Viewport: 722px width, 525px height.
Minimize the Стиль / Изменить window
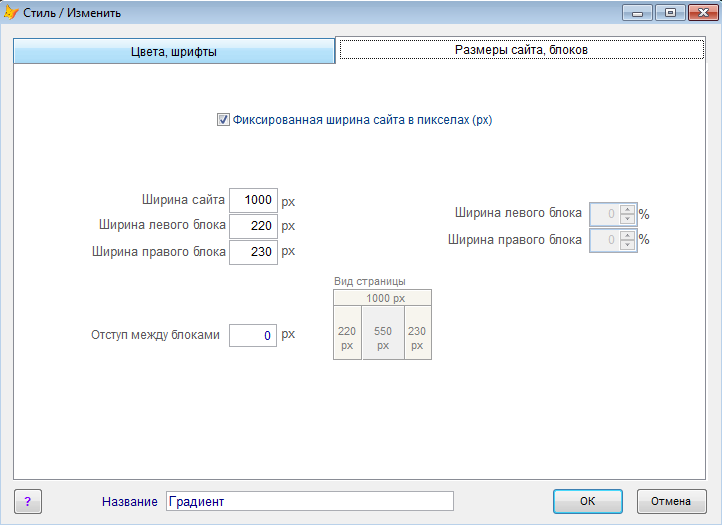click(637, 13)
